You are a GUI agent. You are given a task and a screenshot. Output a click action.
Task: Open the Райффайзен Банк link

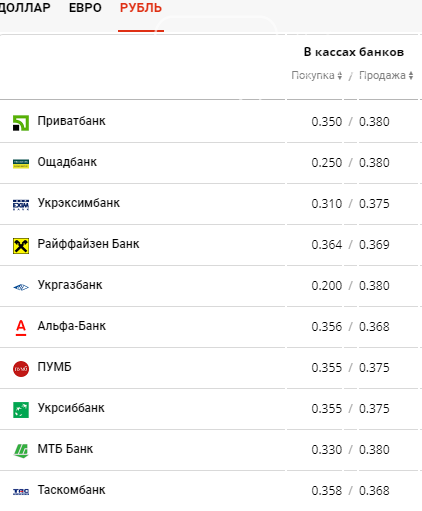click(88, 244)
